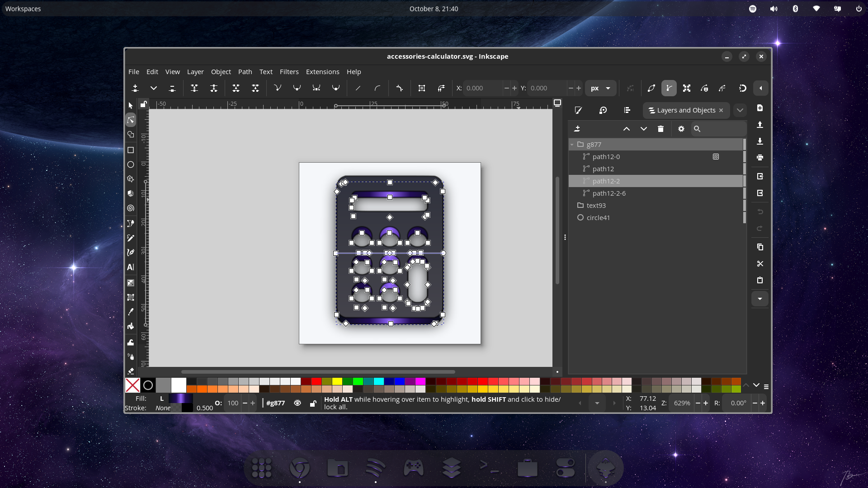This screenshot has width=868, height=488.
Task: Select the Dropper color picker tool
Action: [x=131, y=312]
